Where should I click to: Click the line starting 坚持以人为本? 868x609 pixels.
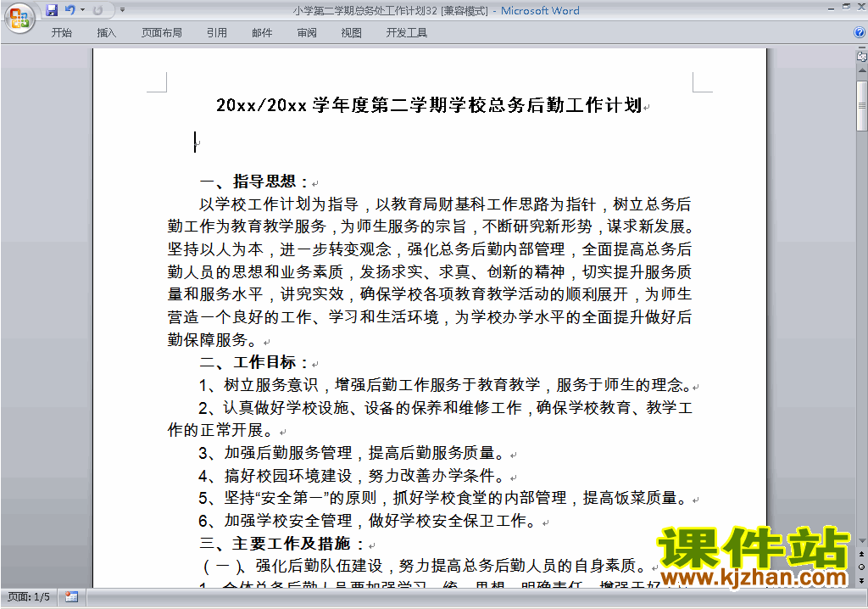[430, 249]
